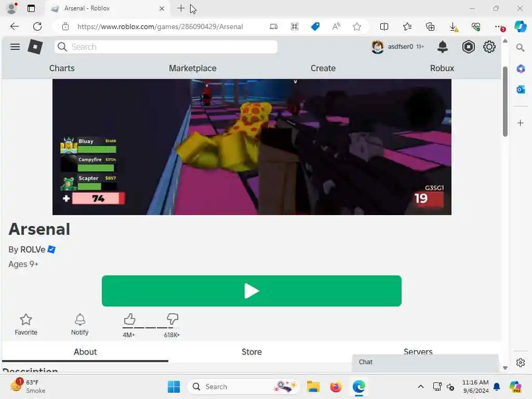Image resolution: width=532 pixels, height=399 pixels.
Task: Activate Read aloud icon in address bar
Action: (x=336, y=26)
